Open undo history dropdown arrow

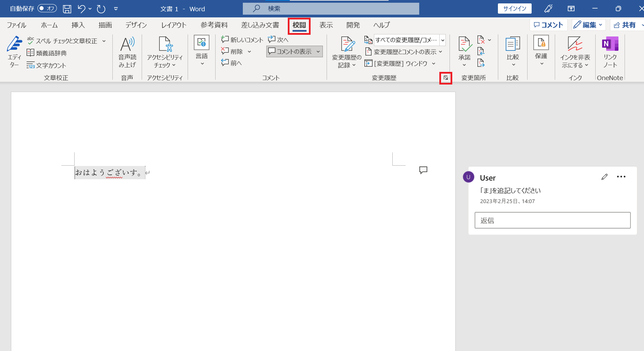click(90, 9)
